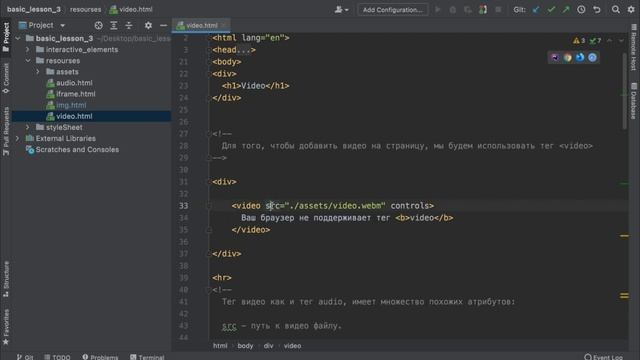This screenshot has height=360, width=640.
Task: Close the video.html editor tab
Action: pyautogui.click(x=224, y=25)
